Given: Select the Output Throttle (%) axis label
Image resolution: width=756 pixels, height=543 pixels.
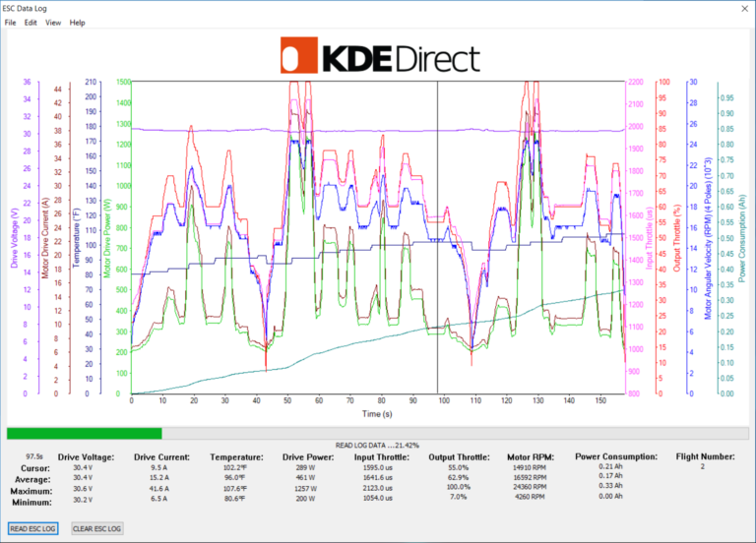Looking at the screenshot, I should pyautogui.click(x=676, y=237).
